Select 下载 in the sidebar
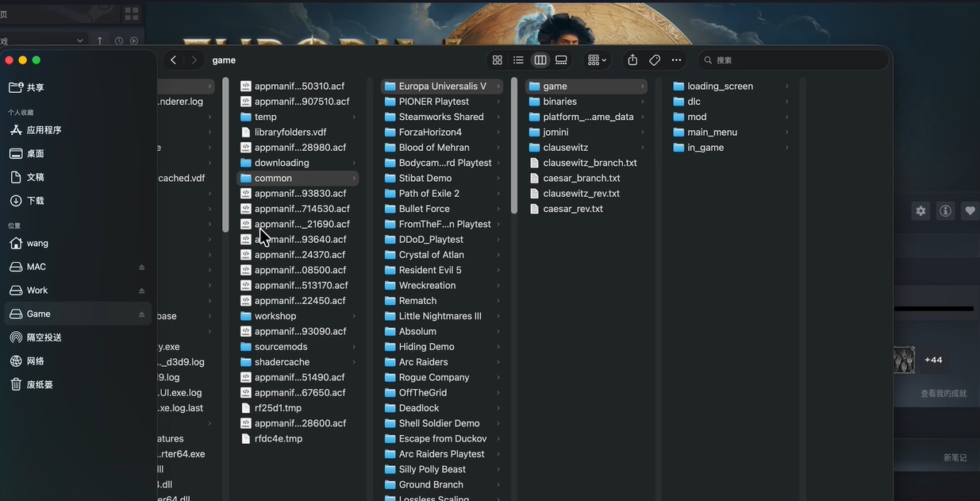 pyautogui.click(x=36, y=201)
